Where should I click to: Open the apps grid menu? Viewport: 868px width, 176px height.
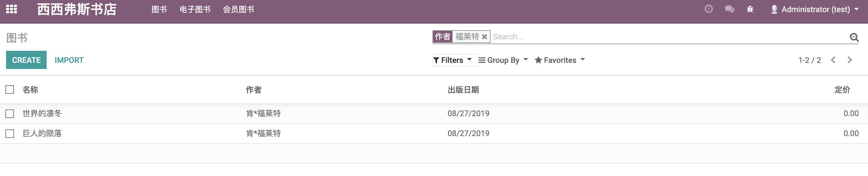[x=12, y=9]
